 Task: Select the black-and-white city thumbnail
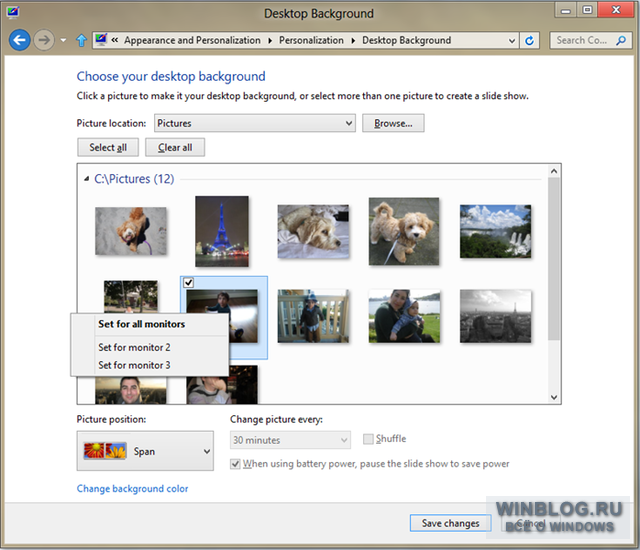pos(495,316)
